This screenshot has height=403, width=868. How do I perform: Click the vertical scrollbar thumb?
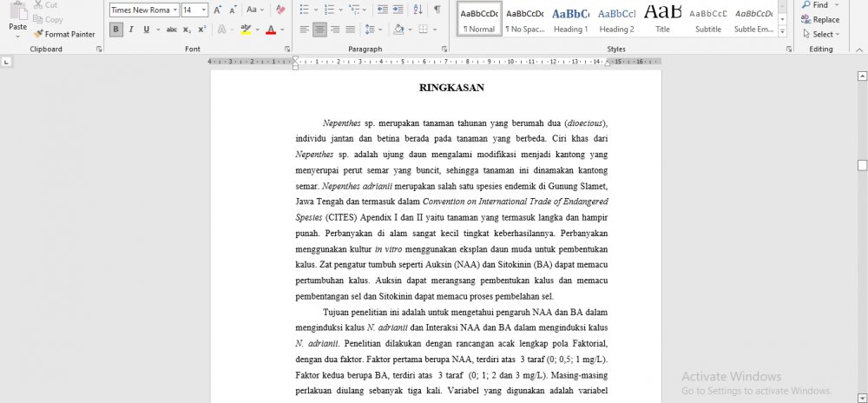862,165
